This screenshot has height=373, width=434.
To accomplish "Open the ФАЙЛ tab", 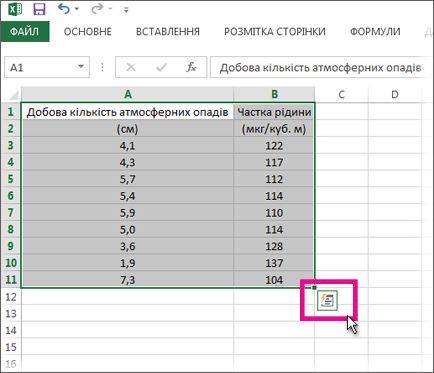I will point(25,32).
